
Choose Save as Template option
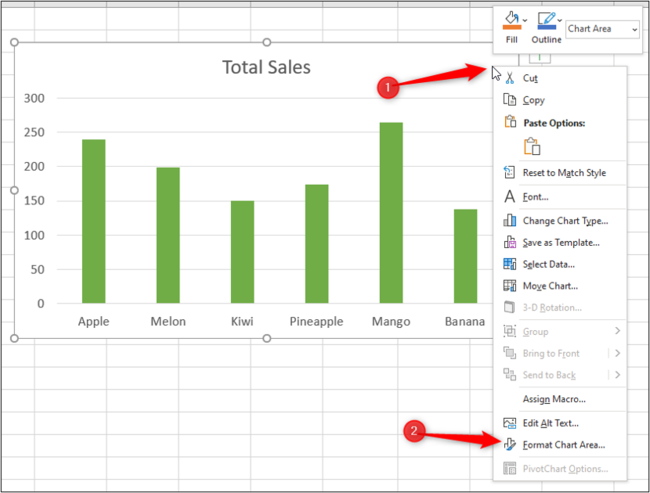pyautogui.click(x=561, y=242)
